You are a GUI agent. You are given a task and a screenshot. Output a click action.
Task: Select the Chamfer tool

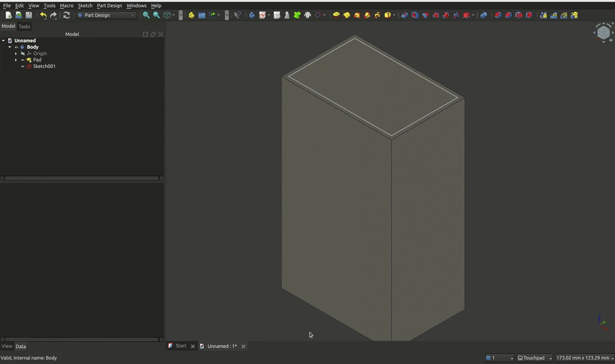pyautogui.click(x=508, y=15)
